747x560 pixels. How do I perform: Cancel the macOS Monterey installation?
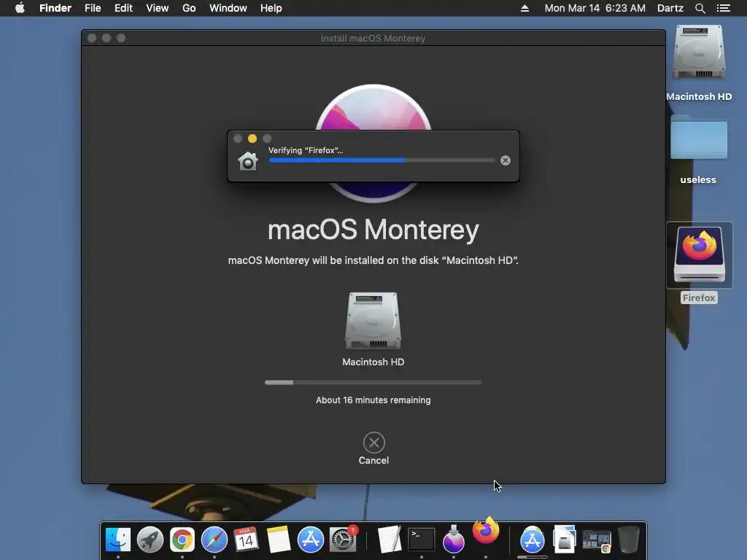point(373,443)
